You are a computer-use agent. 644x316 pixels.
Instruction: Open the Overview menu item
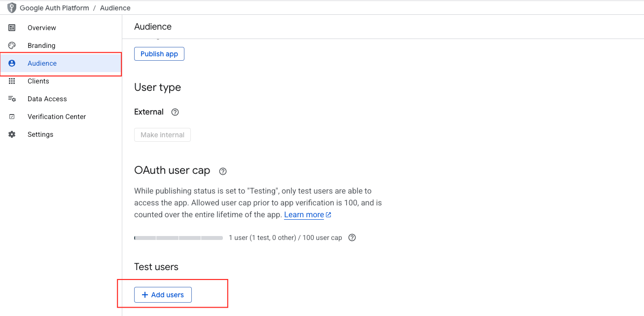click(42, 28)
